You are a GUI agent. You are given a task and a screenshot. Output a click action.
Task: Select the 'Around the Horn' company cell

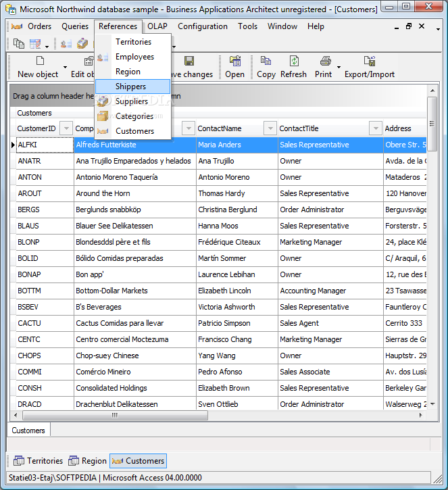(x=135, y=193)
